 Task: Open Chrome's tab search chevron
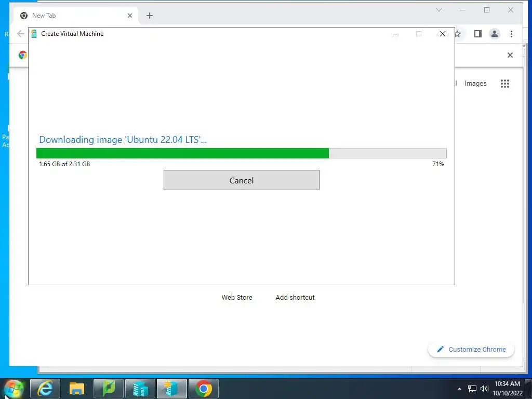tap(439, 10)
